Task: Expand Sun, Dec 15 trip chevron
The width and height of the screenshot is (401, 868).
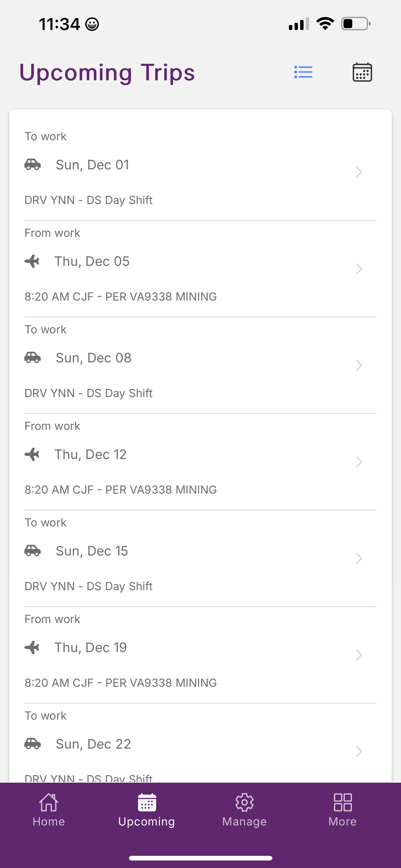Action: point(359,558)
